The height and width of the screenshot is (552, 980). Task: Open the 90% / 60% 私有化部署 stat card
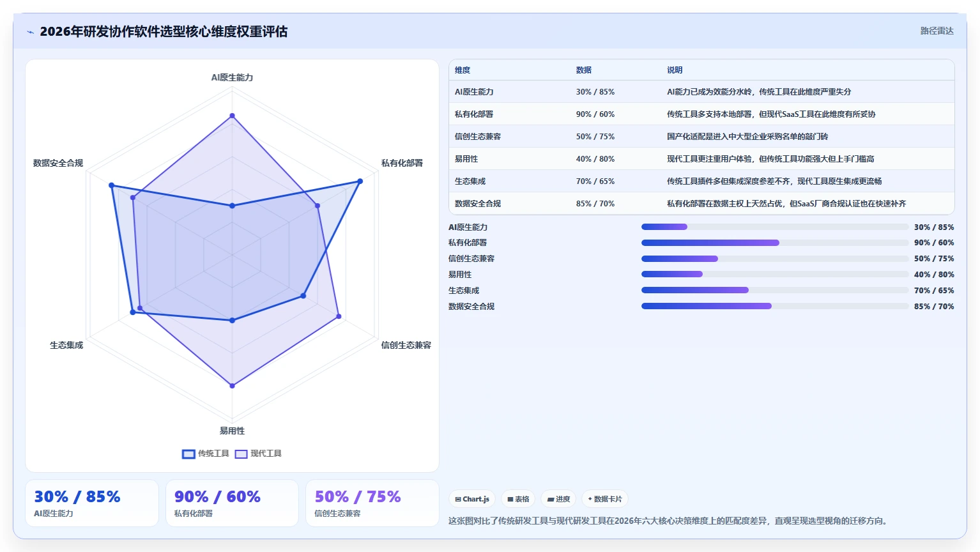tap(232, 503)
